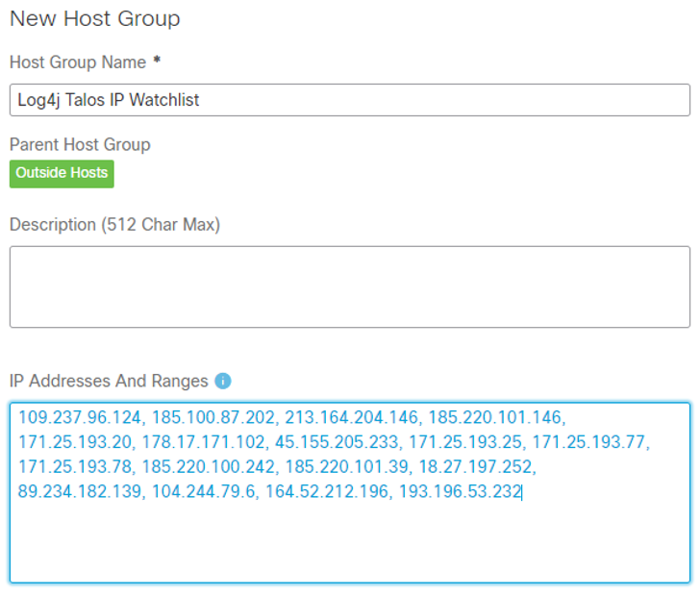The width and height of the screenshot is (700, 596).
Task: Click the New Host Group heading
Action: (94, 19)
